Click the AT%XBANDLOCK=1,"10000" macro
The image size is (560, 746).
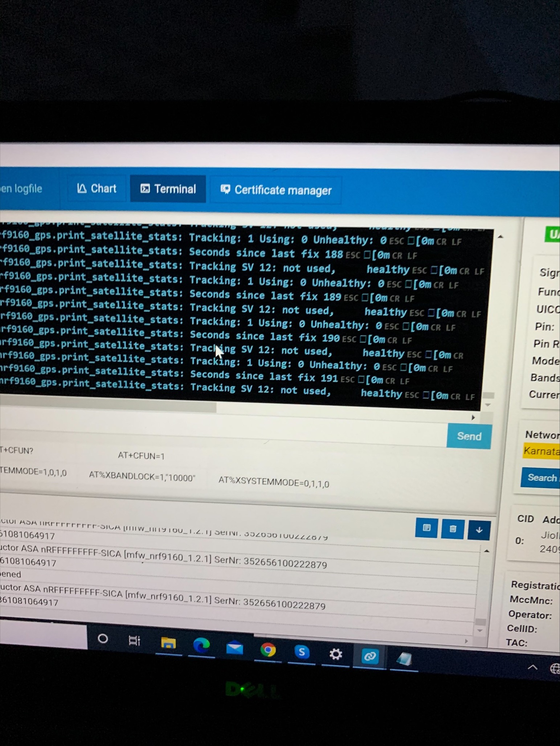click(142, 476)
